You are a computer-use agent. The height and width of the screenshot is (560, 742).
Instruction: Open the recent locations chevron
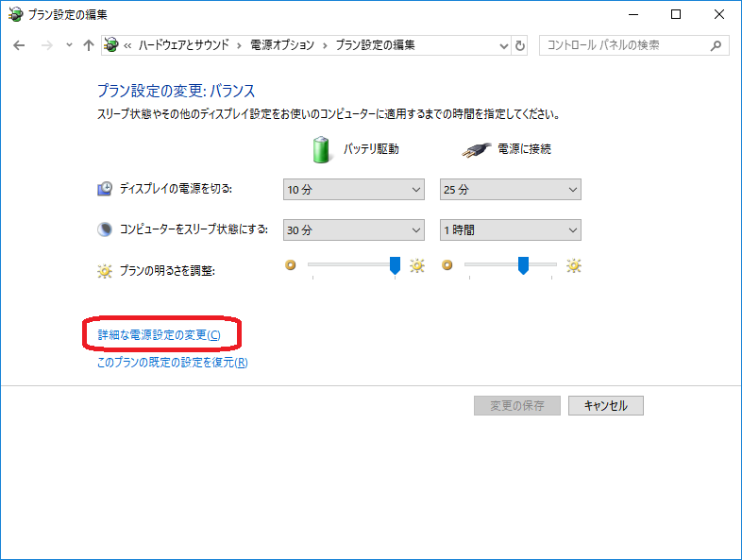(x=69, y=45)
